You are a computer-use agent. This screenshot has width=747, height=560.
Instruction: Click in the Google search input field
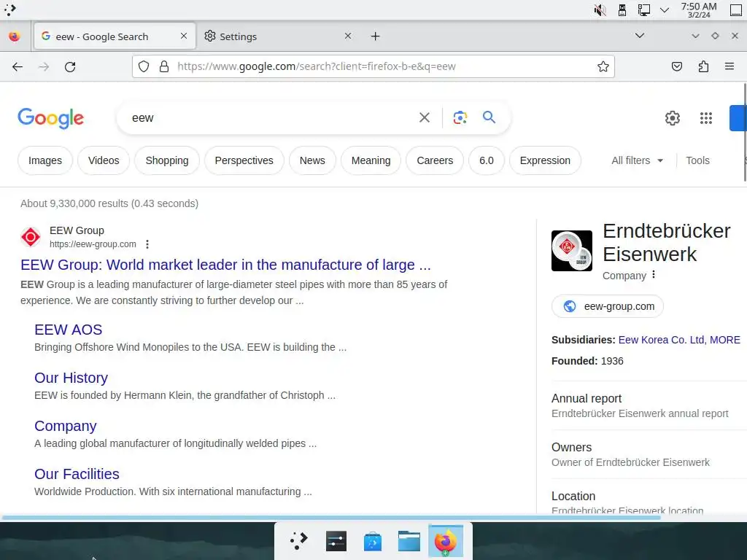pyautogui.click(x=271, y=117)
